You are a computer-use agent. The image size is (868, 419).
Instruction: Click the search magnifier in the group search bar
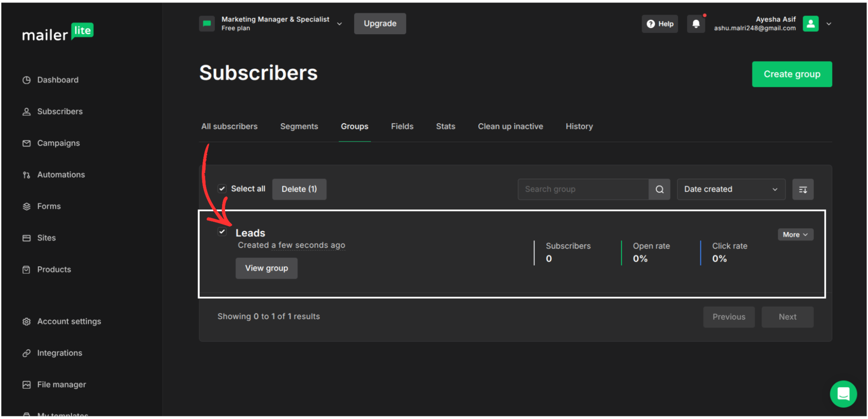click(659, 189)
